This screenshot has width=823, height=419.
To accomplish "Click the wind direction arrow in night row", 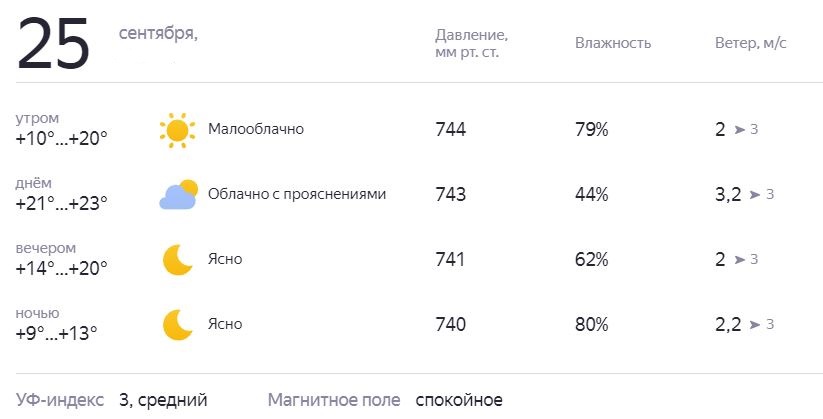I will pyautogui.click(x=755, y=324).
